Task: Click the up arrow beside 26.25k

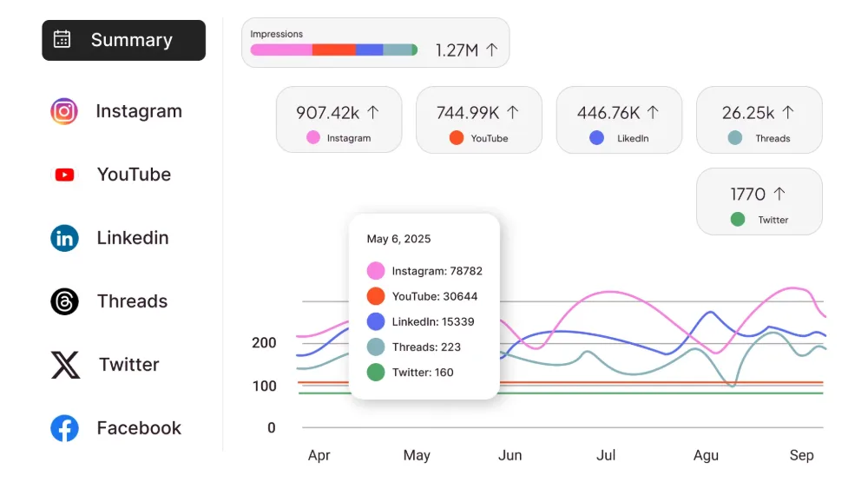Action: (788, 112)
